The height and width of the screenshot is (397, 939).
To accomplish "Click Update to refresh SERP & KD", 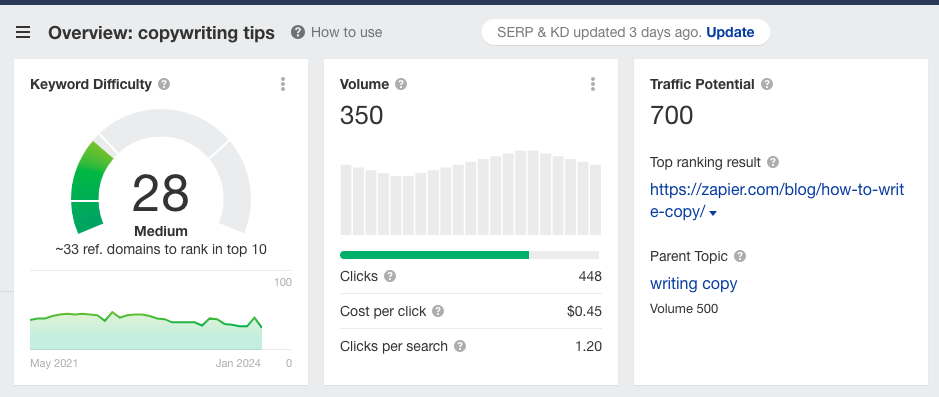I will point(730,32).
